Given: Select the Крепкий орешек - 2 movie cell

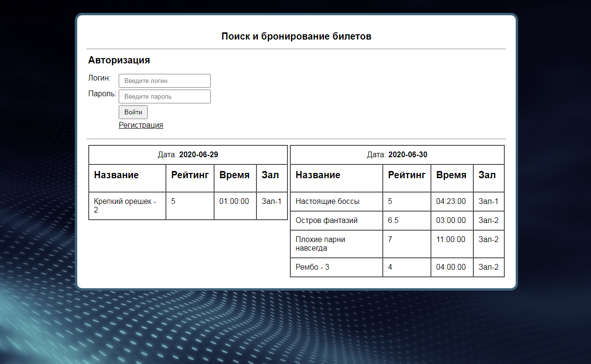Looking at the screenshot, I should (x=127, y=206).
